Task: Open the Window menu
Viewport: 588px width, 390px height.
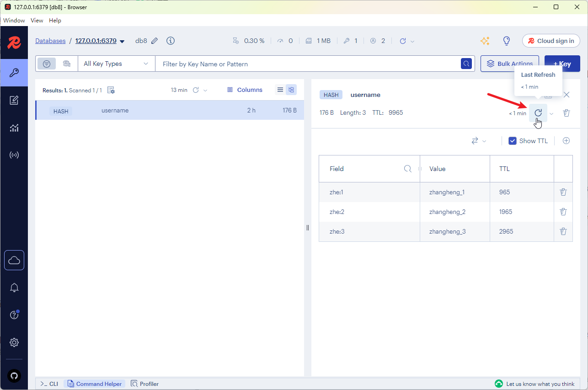Action: pos(14,21)
